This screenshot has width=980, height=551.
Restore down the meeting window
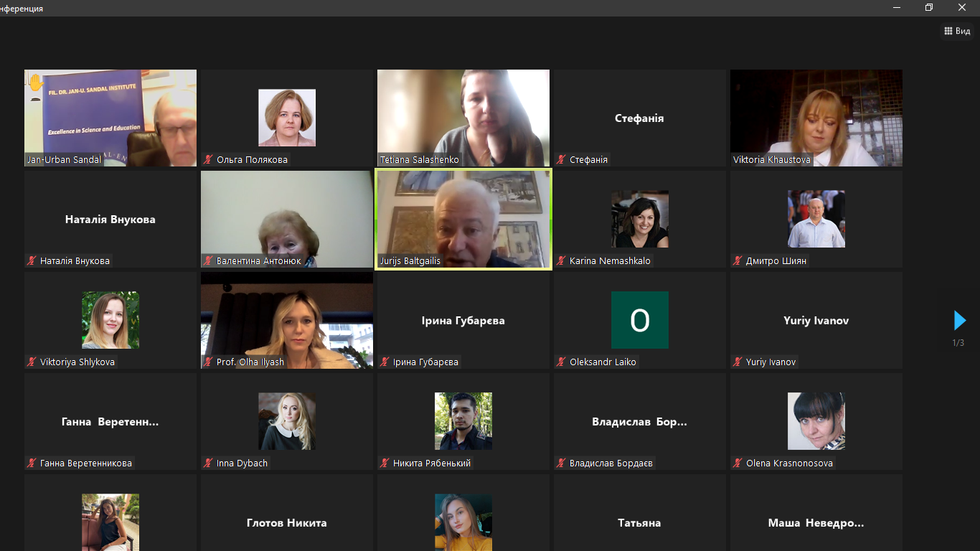929,7
